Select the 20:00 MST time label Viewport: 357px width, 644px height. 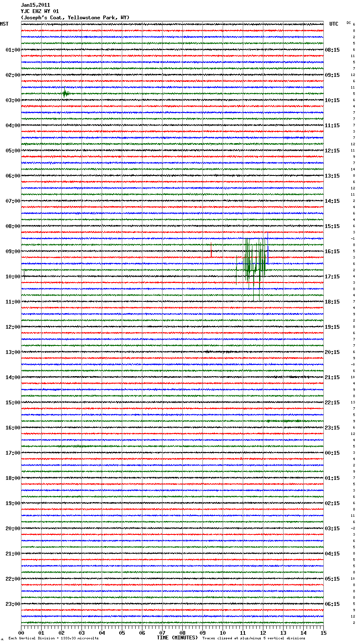(13, 529)
